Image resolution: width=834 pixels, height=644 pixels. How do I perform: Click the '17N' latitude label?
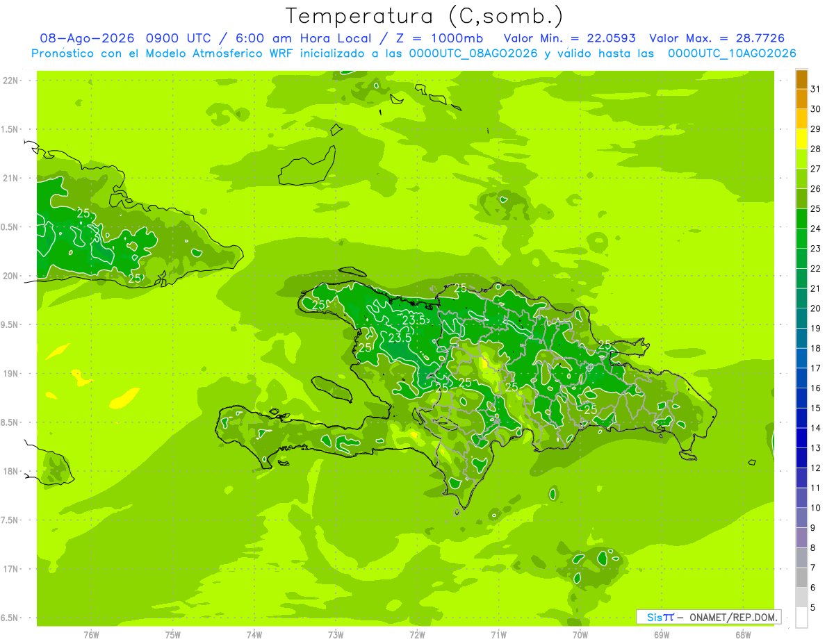10,569
